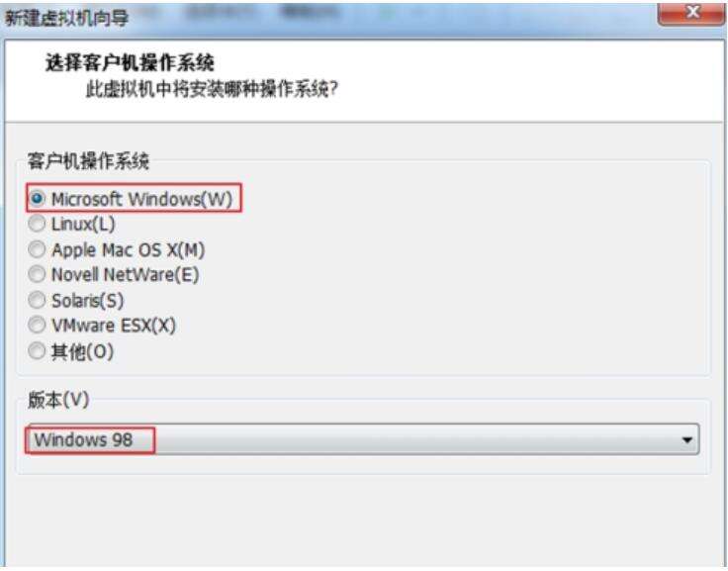Click the 版本(V) label
This screenshot has height=571, width=728.
click(x=58, y=399)
